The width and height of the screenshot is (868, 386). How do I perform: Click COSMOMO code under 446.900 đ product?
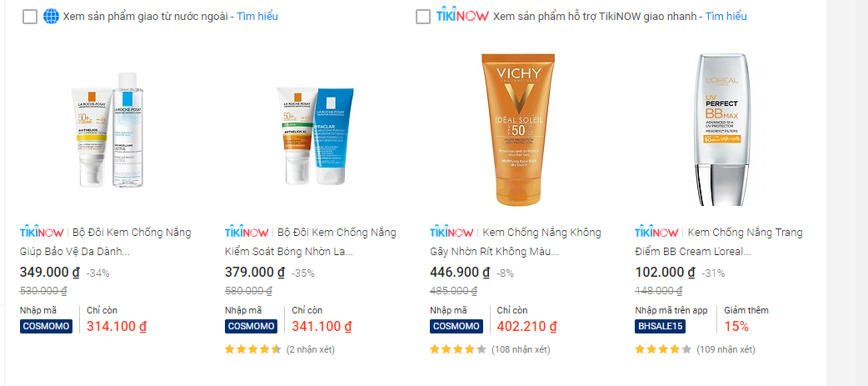click(456, 326)
